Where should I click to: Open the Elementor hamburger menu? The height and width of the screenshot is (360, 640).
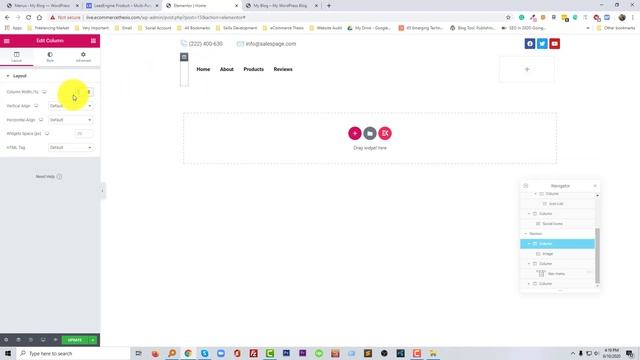click(x=7, y=41)
